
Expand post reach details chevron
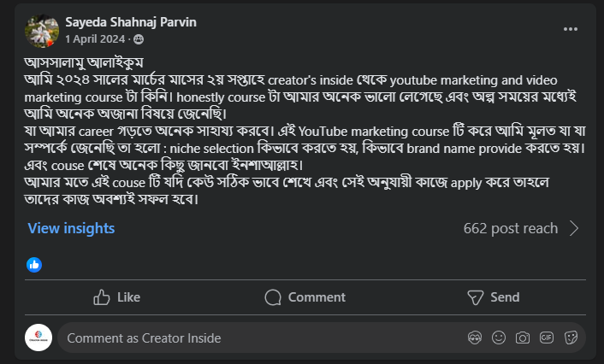tap(574, 228)
